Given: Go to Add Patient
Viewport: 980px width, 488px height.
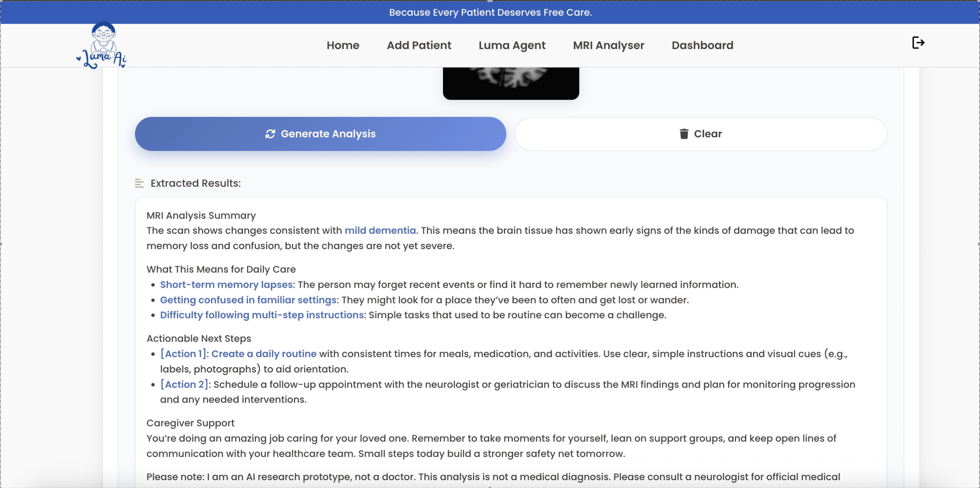Looking at the screenshot, I should 419,45.
